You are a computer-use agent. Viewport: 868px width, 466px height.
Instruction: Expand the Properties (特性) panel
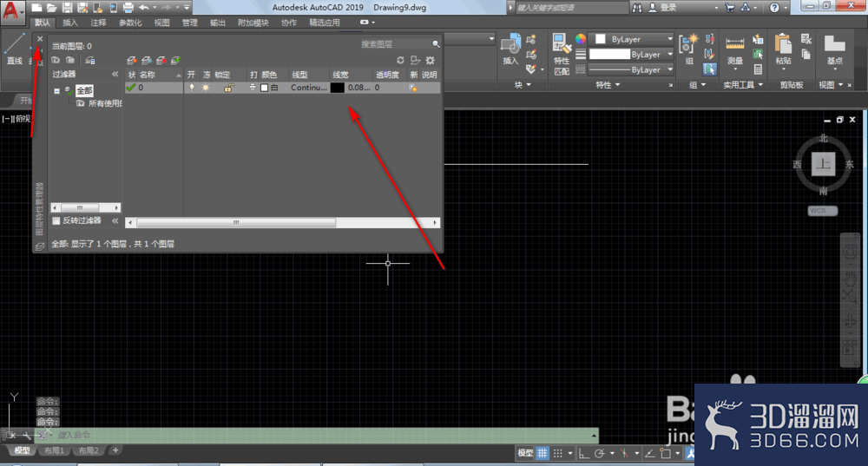(x=608, y=85)
